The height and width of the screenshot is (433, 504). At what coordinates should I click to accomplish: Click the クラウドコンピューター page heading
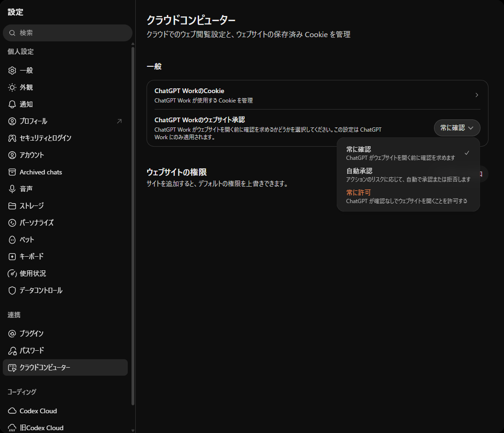[191, 20]
